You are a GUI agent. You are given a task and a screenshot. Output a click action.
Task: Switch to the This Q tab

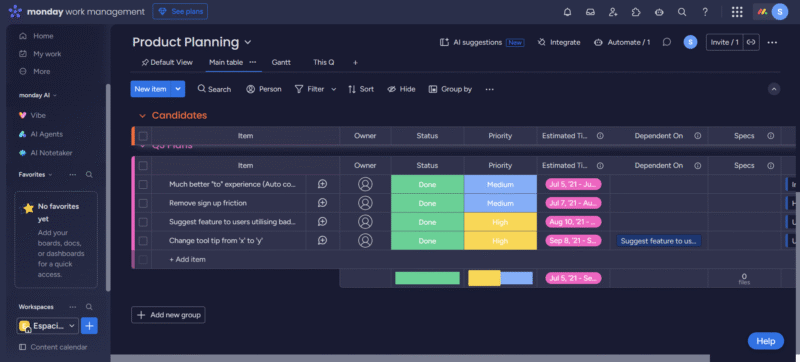pos(323,62)
